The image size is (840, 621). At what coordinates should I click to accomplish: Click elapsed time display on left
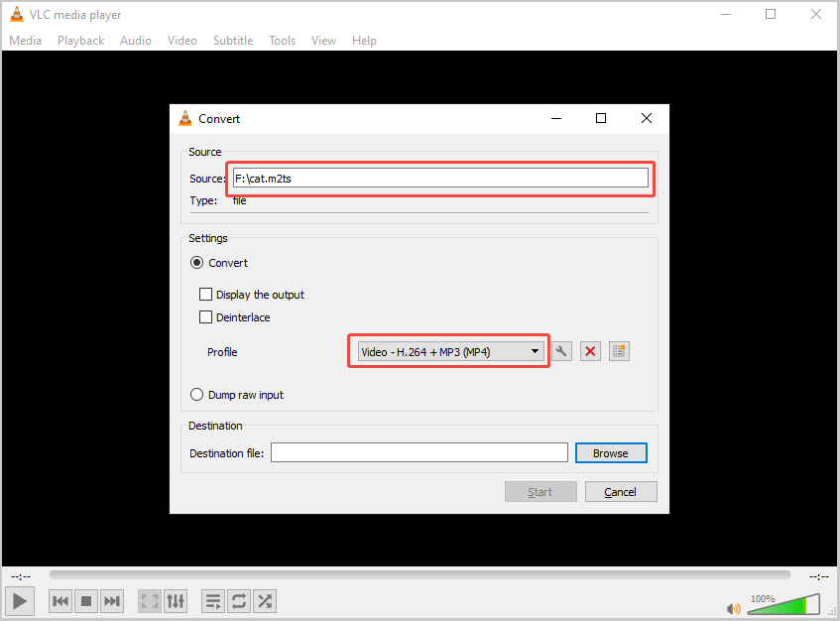click(x=21, y=576)
